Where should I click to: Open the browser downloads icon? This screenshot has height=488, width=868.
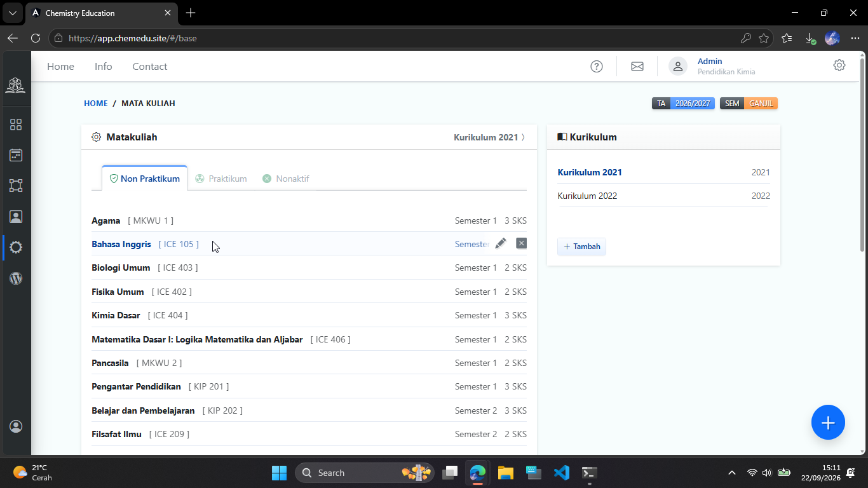[810, 38]
